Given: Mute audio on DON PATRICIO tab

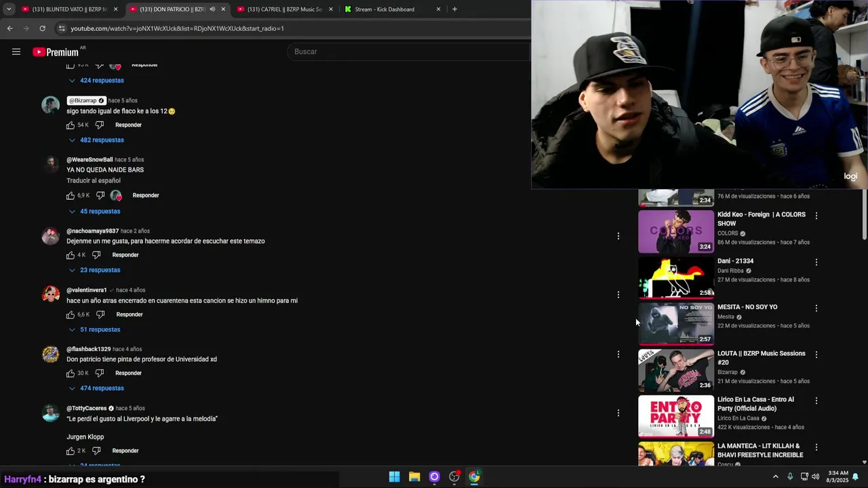Looking at the screenshot, I should 212,9.
